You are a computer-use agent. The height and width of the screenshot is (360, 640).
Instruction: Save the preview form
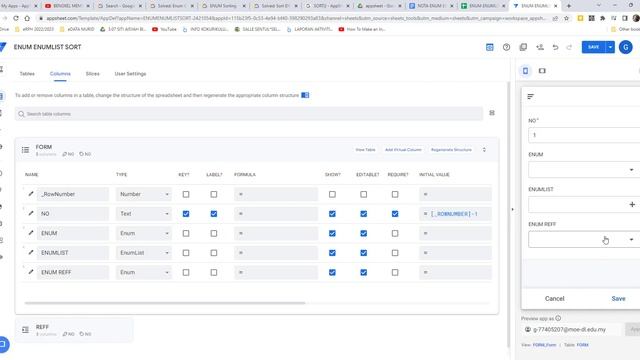(x=618, y=299)
